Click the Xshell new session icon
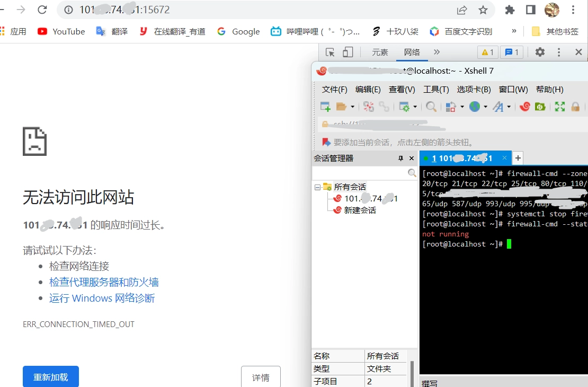 pos(325,107)
